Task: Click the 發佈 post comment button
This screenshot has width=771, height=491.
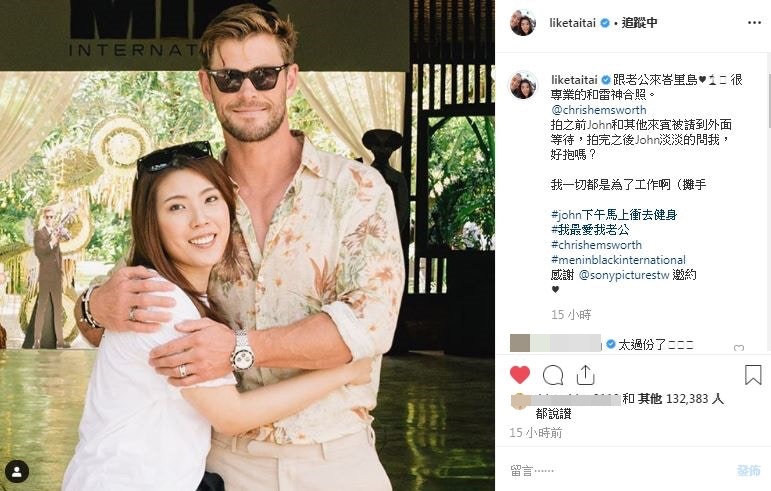Action: pyautogui.click(x=748, y=470)
